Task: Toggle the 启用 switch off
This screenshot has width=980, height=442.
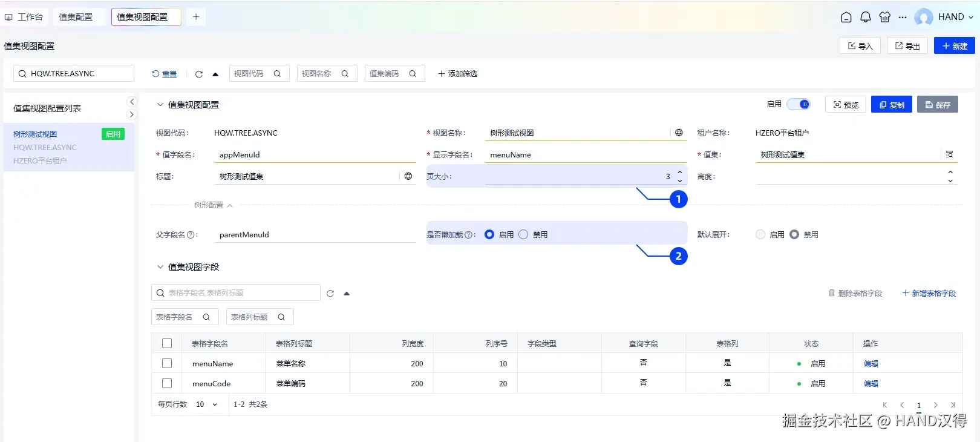Action: [x=799, y=104]
